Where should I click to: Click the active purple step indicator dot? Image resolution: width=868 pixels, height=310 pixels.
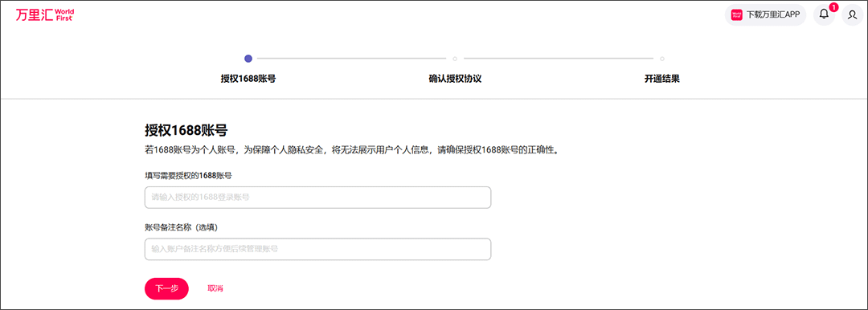[248, 58]
